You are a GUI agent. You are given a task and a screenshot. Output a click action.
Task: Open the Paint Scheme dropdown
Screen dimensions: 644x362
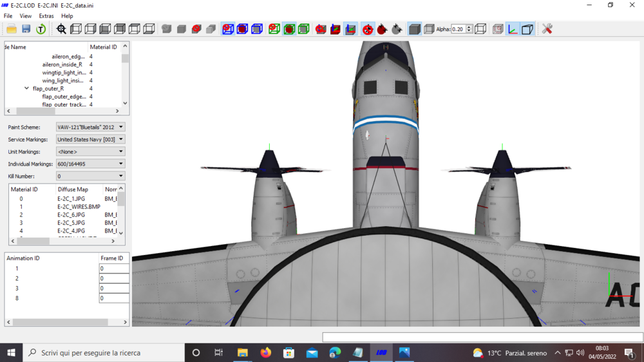click(x=90, y=128)
